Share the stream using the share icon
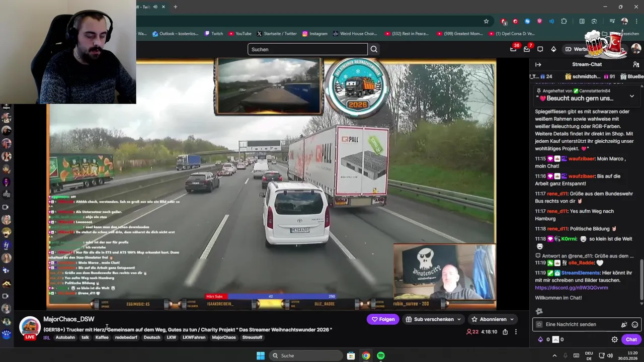Viewport: 644px width, 362px height. [505, 332]
